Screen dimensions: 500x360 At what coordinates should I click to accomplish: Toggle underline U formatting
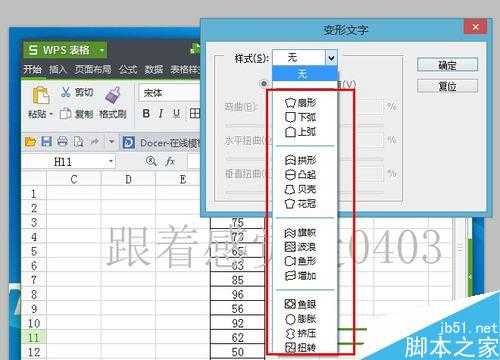pyautogui.click(x=176, y=114)
